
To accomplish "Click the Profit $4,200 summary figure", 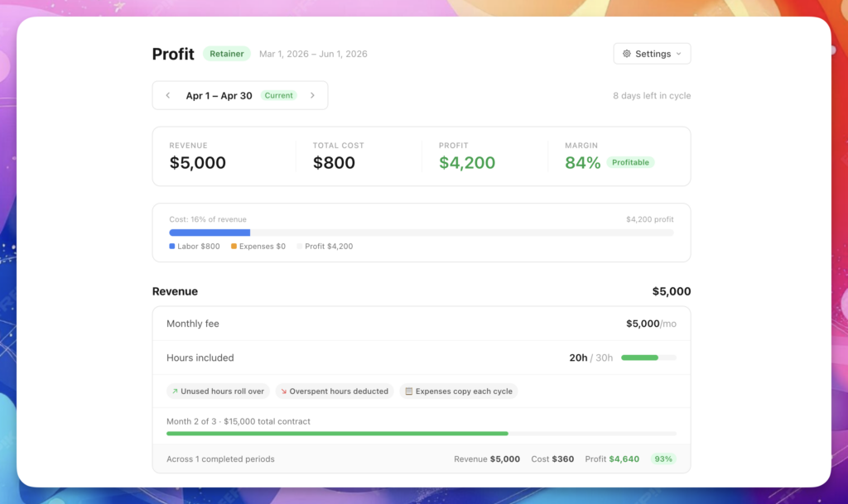I will (x=467, y=163).
